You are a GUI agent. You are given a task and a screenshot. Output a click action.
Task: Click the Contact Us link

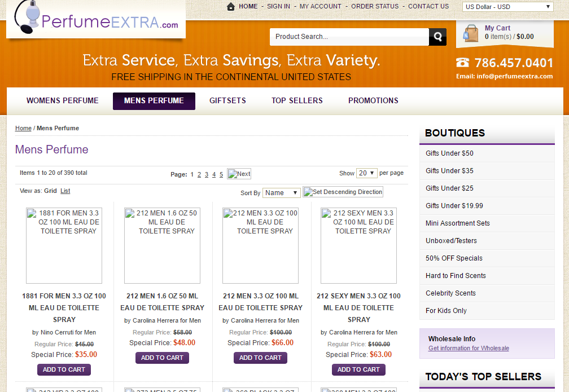click(428, 6)
